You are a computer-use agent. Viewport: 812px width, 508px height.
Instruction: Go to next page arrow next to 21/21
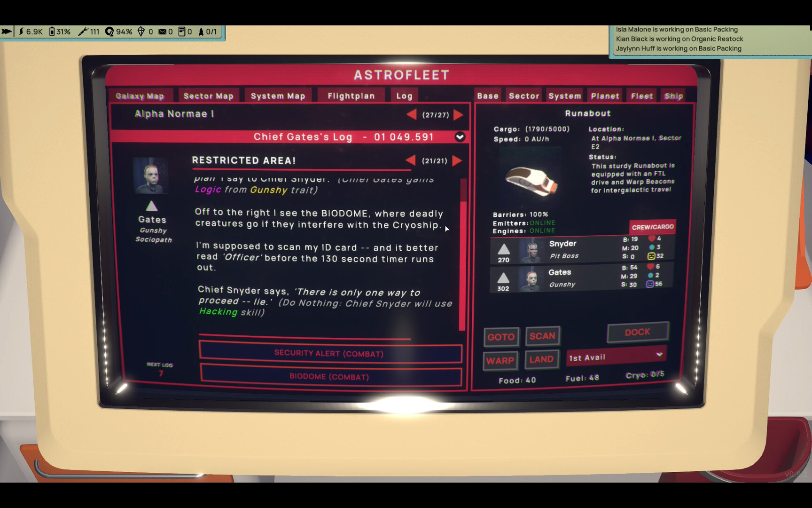pyautogui.click(x=457, y=160)
